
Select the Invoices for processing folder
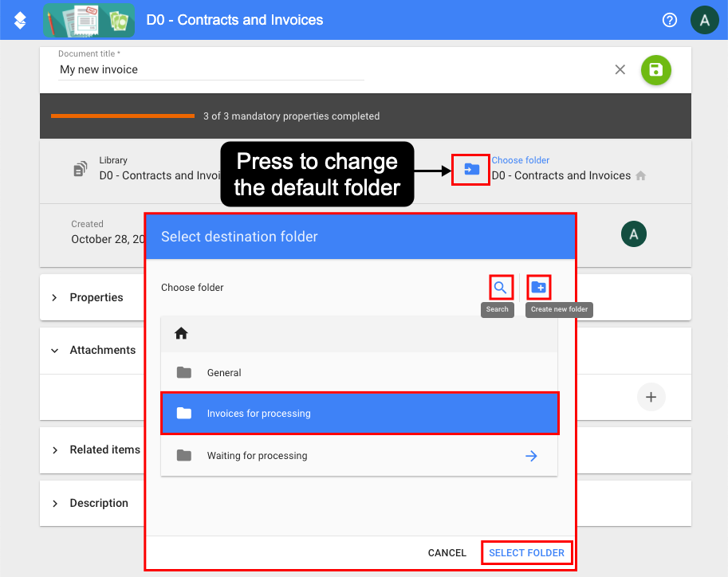pos(360,413)
